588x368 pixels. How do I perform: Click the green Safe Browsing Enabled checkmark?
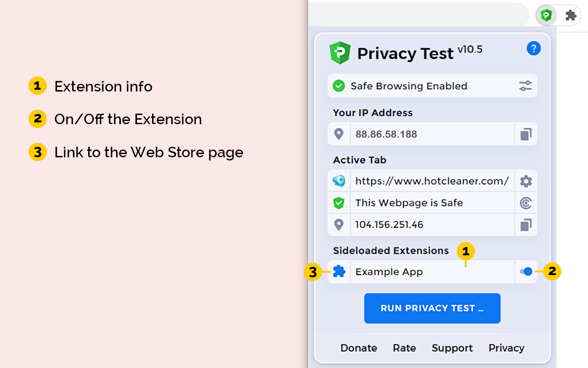pyautogui.click(x=339, y=86)
